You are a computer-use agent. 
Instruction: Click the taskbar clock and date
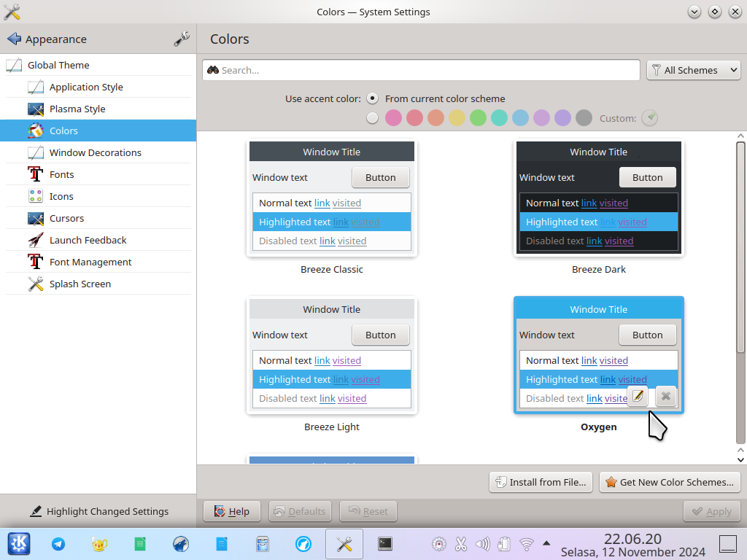pyautogui.click(x=632, y=545)
